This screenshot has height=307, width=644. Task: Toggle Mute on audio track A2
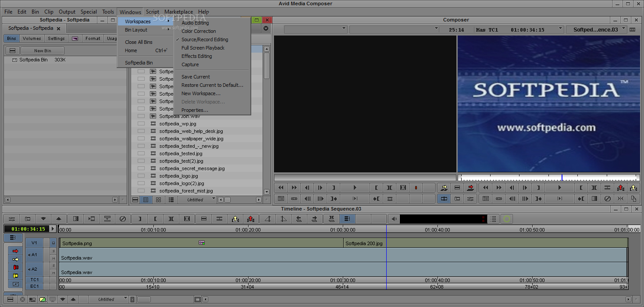pos(53,273)
